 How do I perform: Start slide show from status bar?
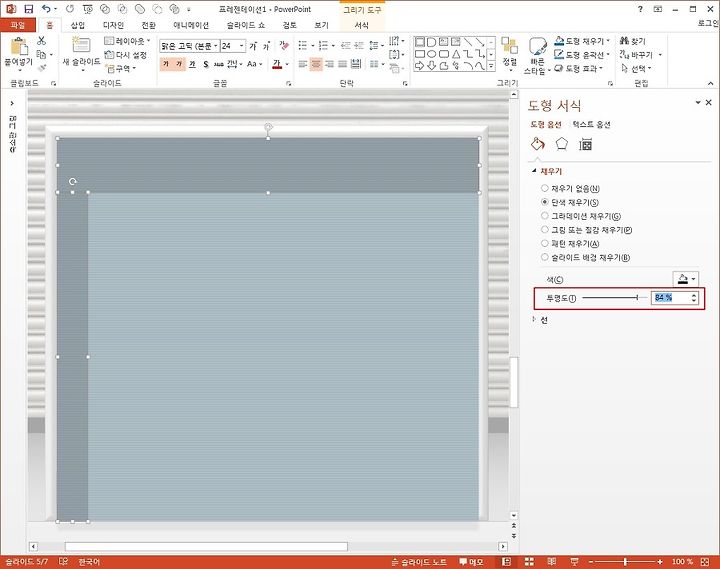click(x=574, y=562)
